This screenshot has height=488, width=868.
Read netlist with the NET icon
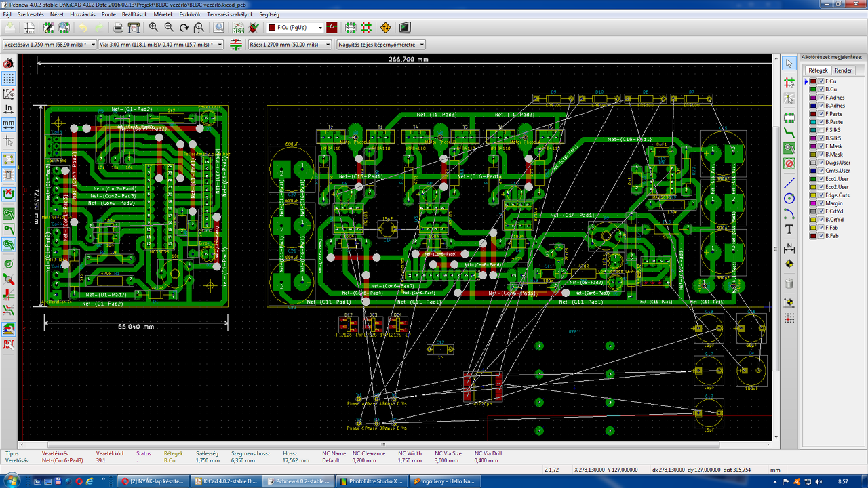(239, 28)
